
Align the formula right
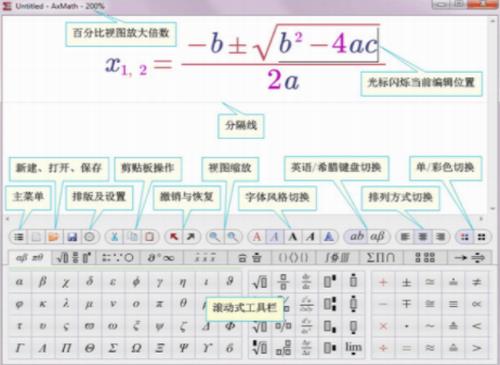tap(440, 237)
